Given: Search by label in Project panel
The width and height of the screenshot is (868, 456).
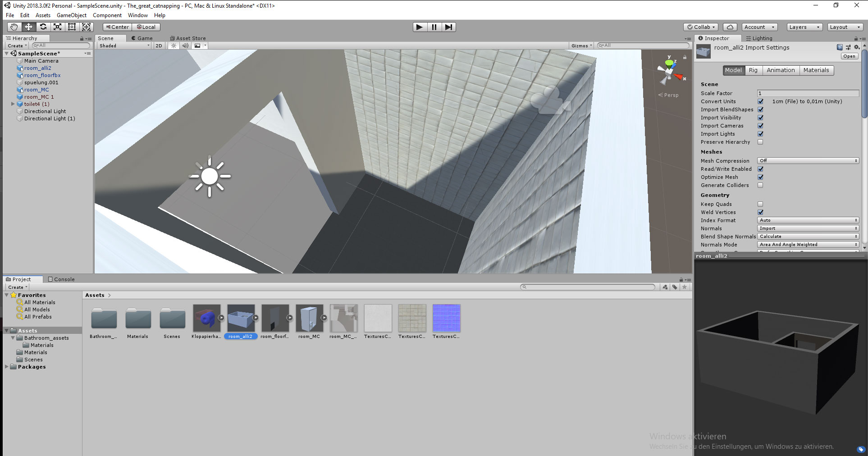Looking at the screenshot, I should coord(675,287).
